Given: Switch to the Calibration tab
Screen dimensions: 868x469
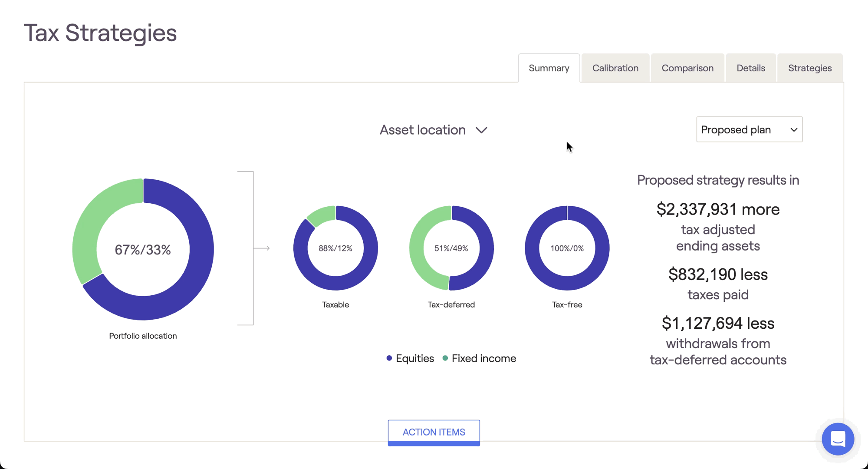Looking at the screenshot, I should coord(615,68).
